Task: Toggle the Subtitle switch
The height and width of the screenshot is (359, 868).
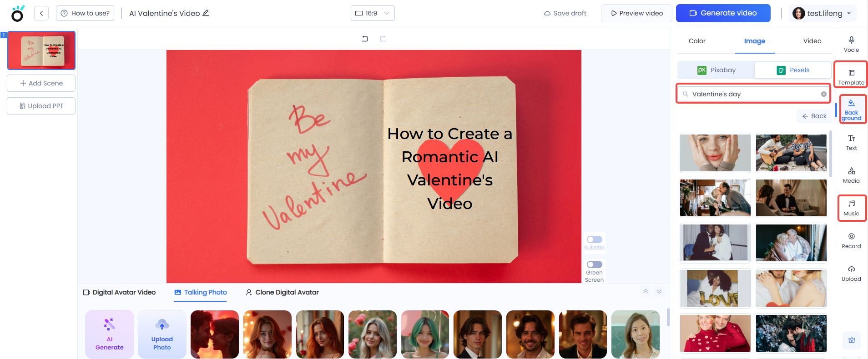Action: [x=594, y=239]
